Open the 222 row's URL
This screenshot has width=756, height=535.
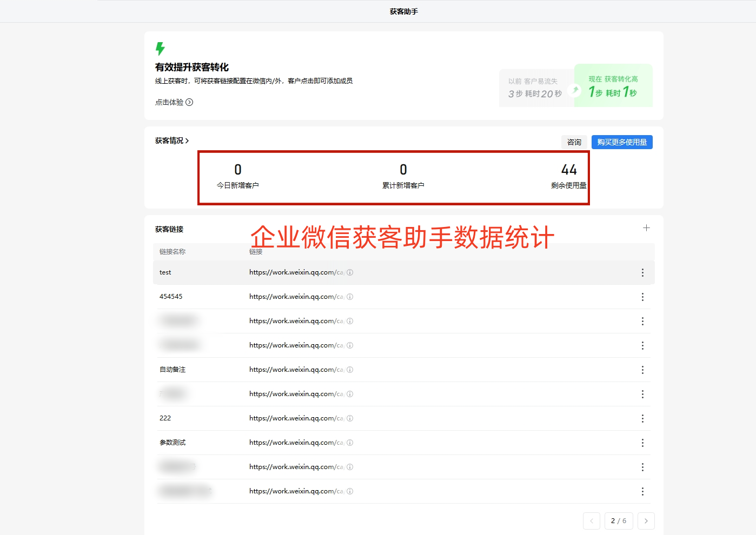tap(296, 418)
